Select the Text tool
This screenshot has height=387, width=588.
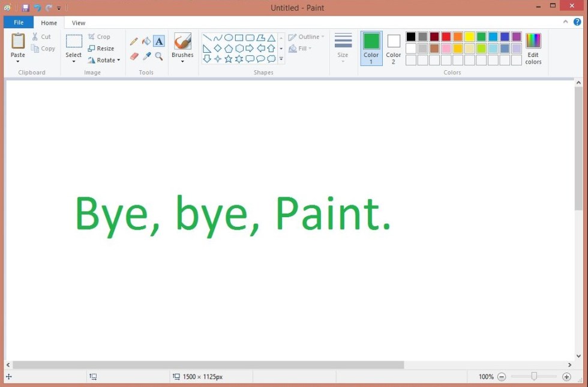coord(159,41)
